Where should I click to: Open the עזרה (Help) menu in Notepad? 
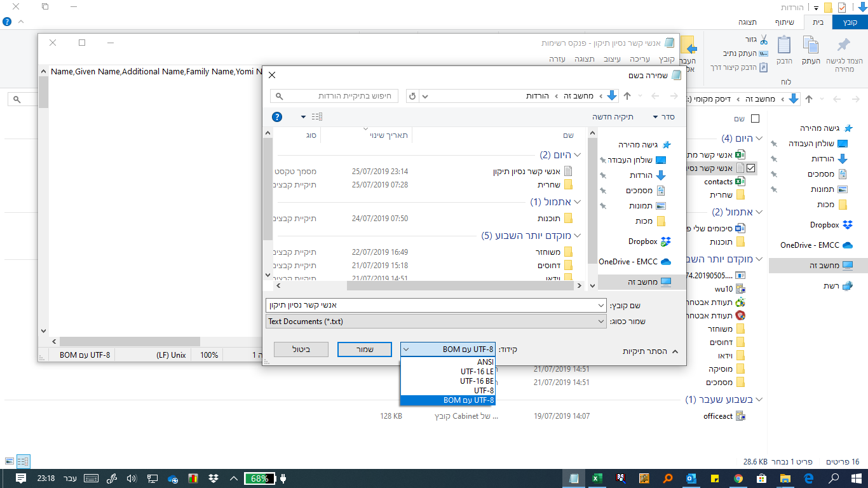[557, 58]
